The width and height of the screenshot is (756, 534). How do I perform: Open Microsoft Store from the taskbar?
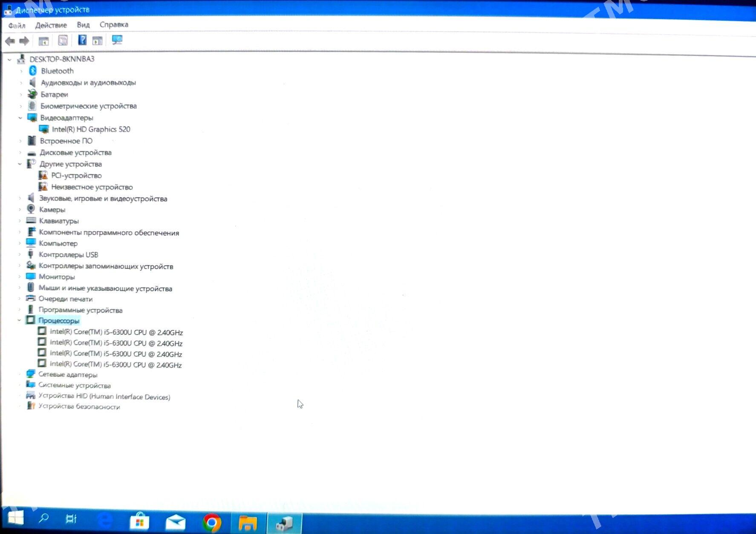[x=140, y=521]
